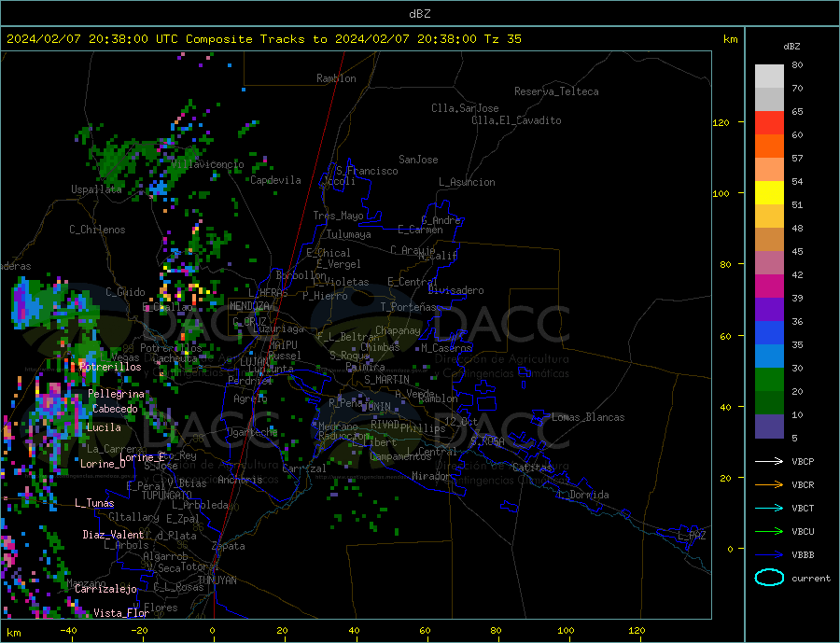
Task: Click the Composite Tracks timestamp header text
Action: 263,39
